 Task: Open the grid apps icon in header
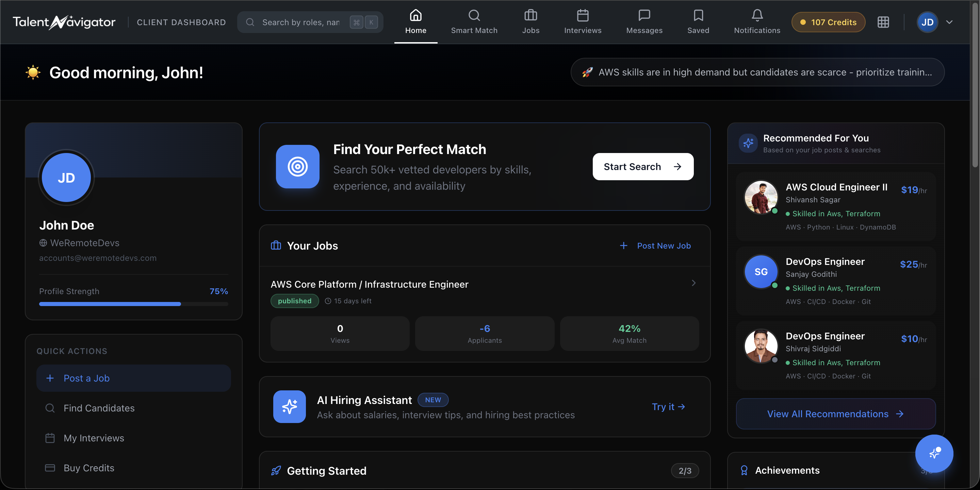[x=883, y=22]
